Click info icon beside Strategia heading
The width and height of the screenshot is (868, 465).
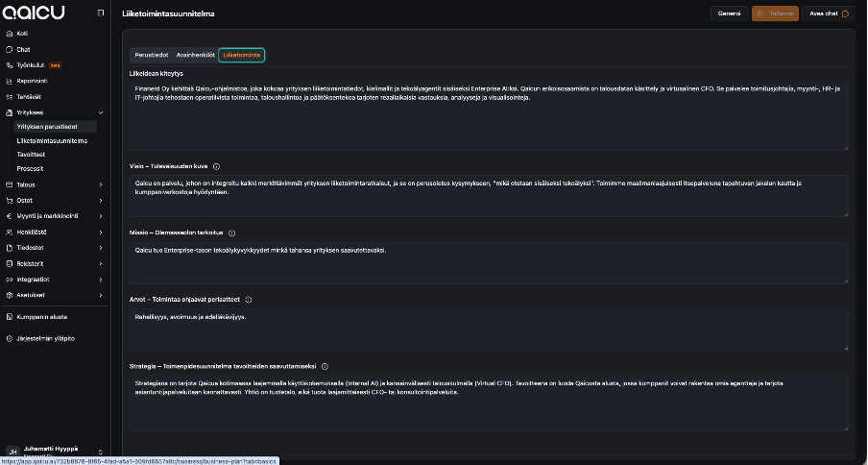(x=324, y=366)
